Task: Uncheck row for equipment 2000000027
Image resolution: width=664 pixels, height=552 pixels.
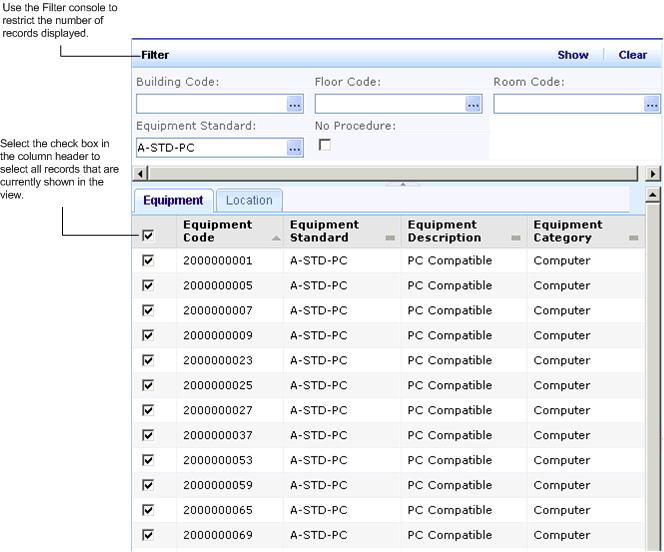Action: click(148, 411)
